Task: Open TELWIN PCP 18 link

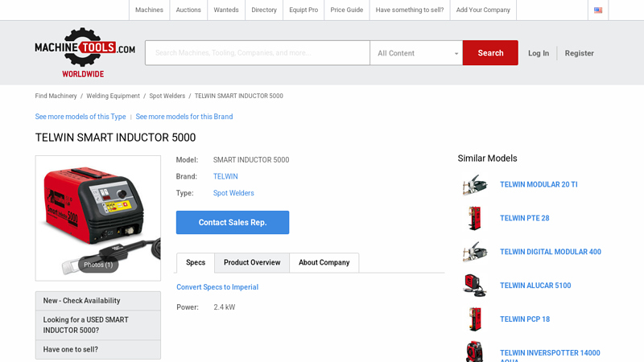Action: coord(525,319)
